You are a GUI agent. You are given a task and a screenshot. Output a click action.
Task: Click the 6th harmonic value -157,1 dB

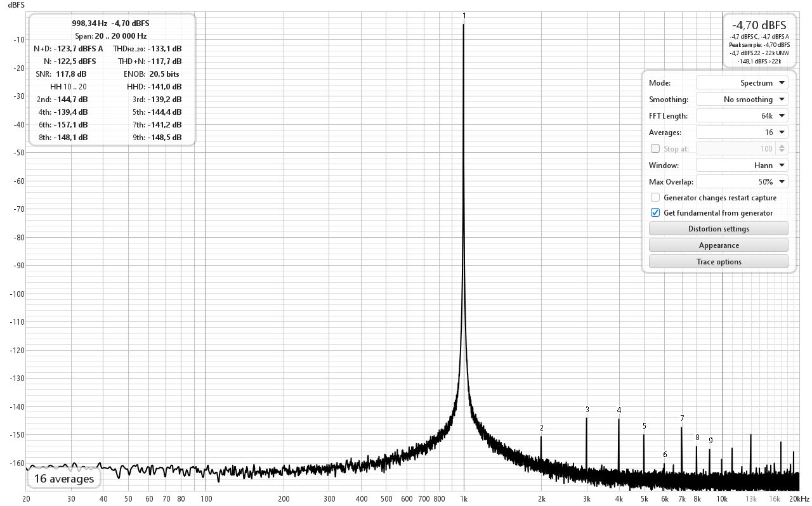71,125
